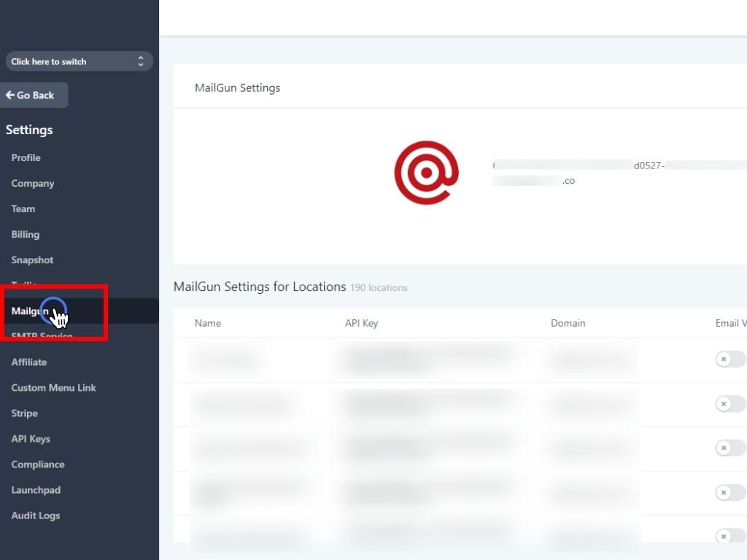Open Company settings

(x=33, y=183)
